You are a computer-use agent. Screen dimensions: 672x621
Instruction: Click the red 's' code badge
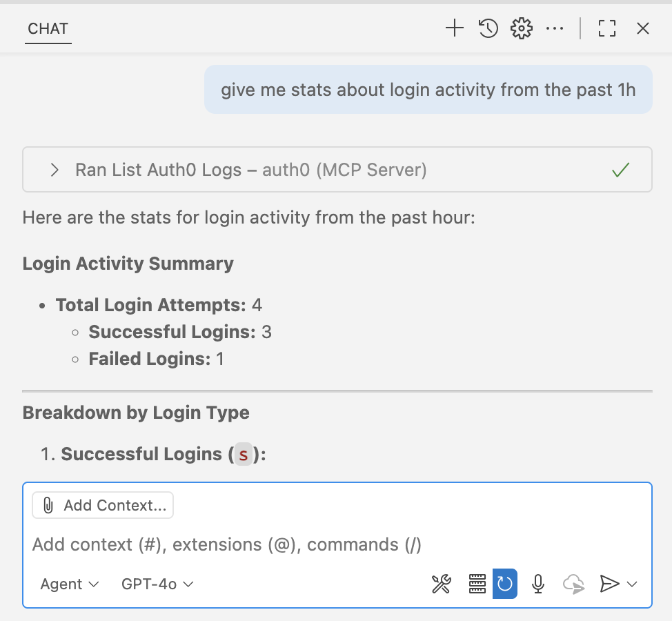(x=244, y=454)
